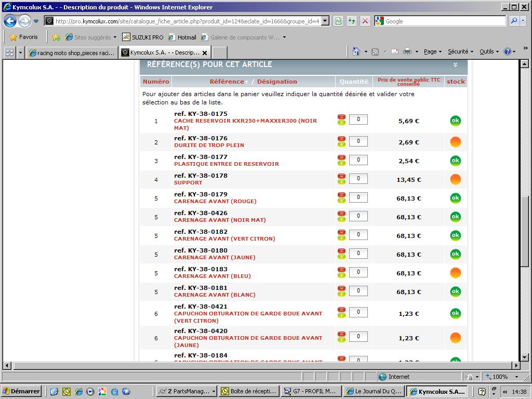Increase quantity with green plus for KY-38-0179
Screen dimensions: 532x399
coord(341,201)
